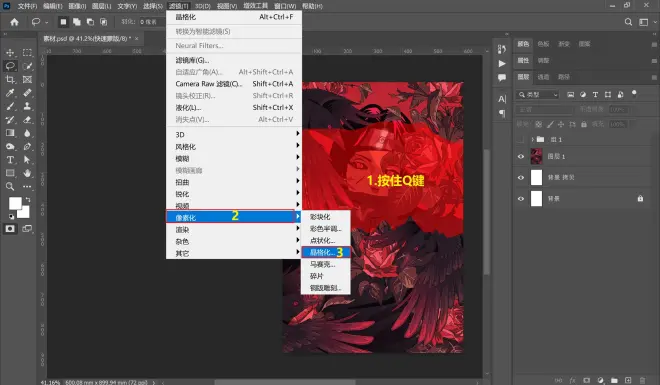
Task: Select the Eyedropper tool
Action: coord(10,93)
